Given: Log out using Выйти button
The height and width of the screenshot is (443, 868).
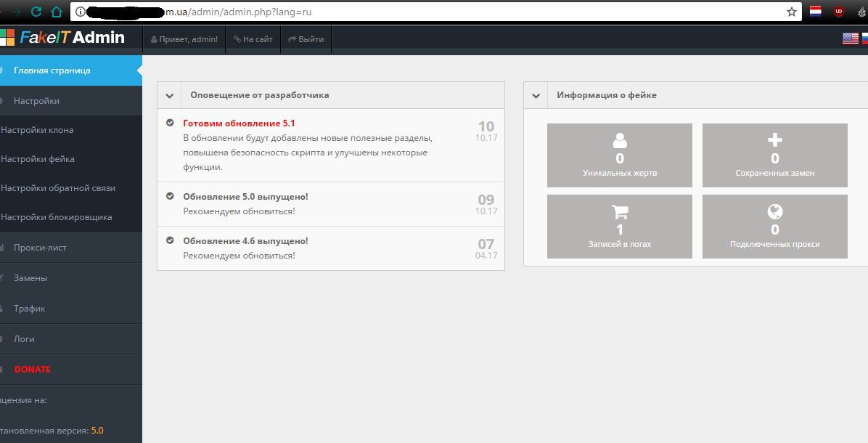Looking at the screenshot, I should click(306, 39).
